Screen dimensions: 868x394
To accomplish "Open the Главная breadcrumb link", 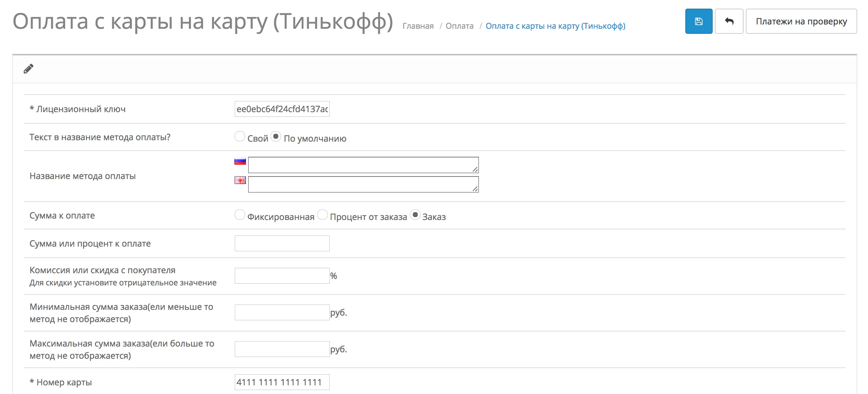I will coord(418,26).
